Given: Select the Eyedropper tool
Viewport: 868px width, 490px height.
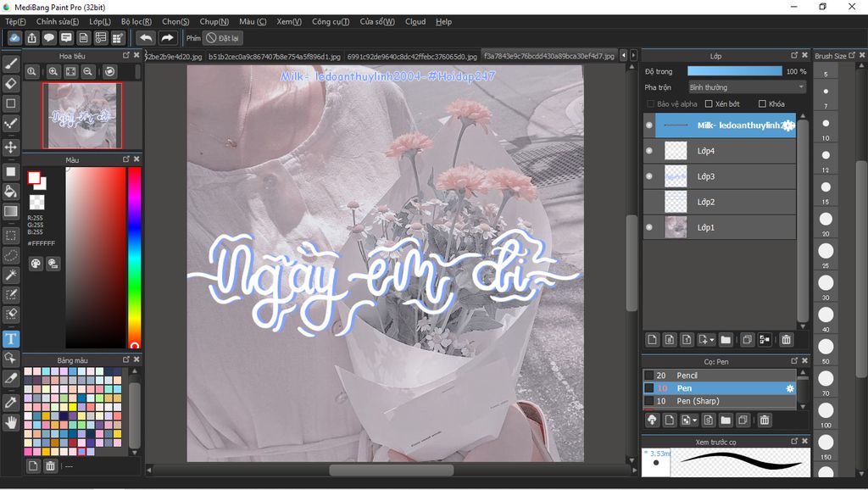Looking at the screenshot, I should (10, 402).
